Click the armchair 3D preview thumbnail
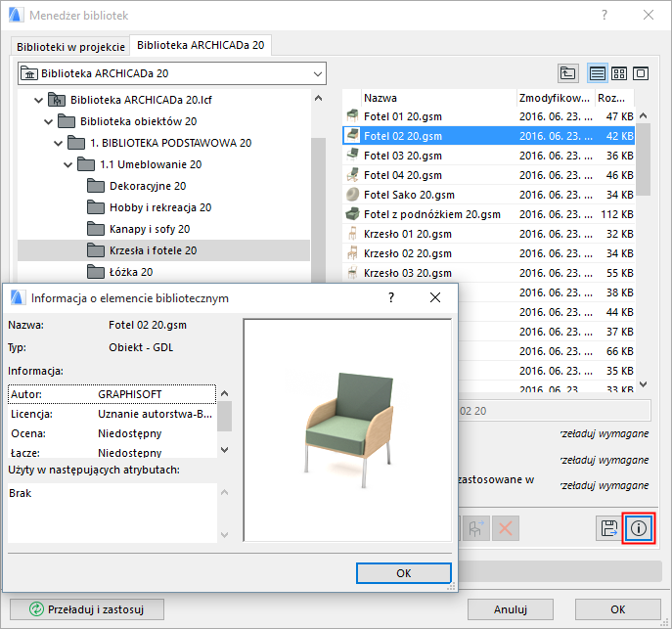Viewport: 672px width, 629px height. tap(348, 430)
